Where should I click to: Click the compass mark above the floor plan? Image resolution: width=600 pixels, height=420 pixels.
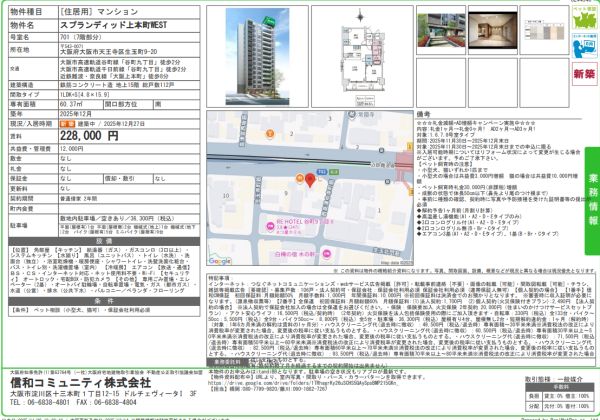click(360, 16)
